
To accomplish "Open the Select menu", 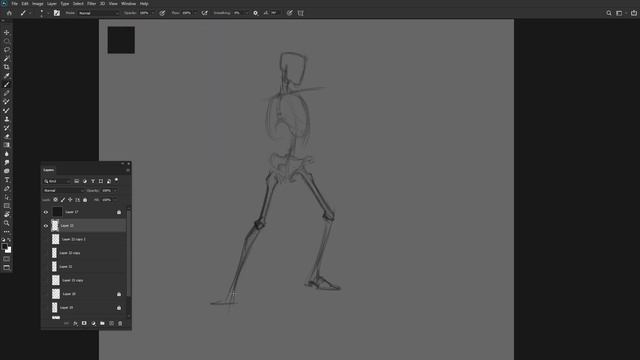I will [x=78, y=4].
